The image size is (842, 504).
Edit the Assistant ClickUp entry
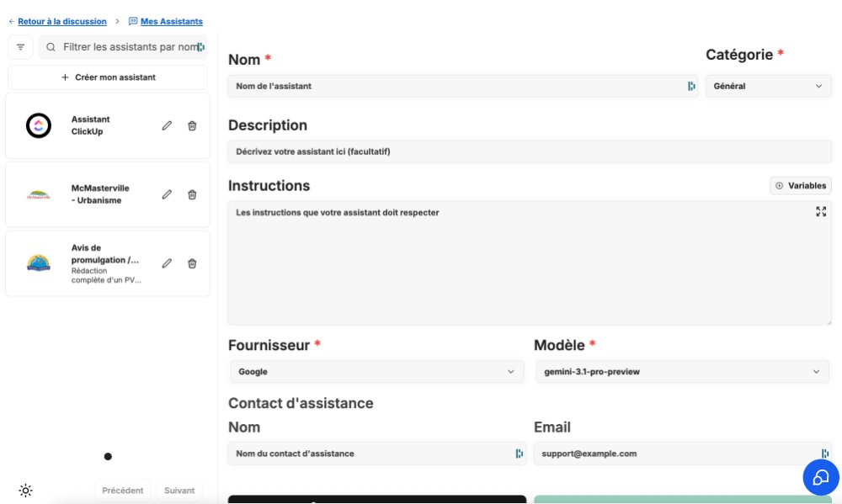167,125
